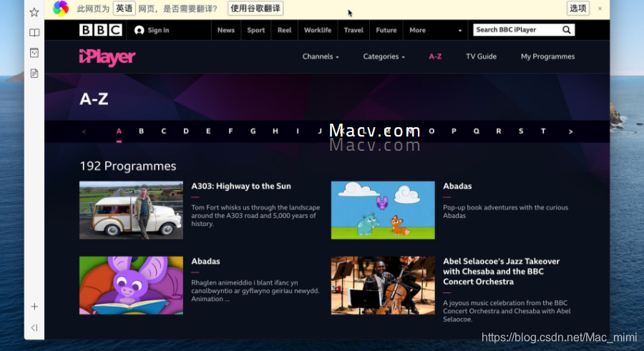Click the colorful browser logo icon
Screen dimensions: 644x351
(x=61, y=8)
